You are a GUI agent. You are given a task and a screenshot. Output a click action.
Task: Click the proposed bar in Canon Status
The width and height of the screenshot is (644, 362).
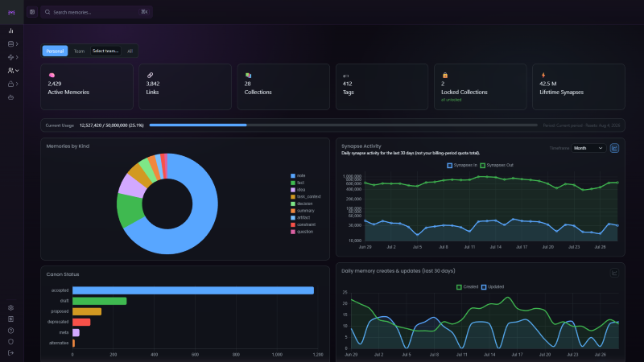point(87,311)
